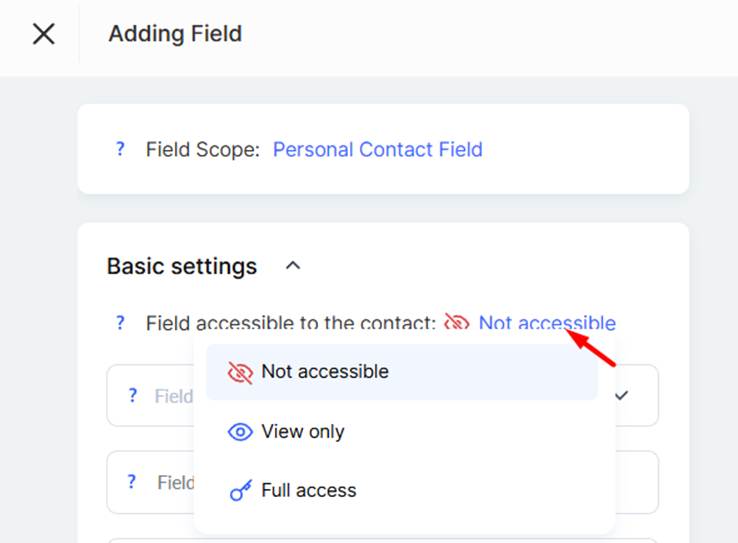
Task: Click the second Field input box
Action: coord(382,482)
